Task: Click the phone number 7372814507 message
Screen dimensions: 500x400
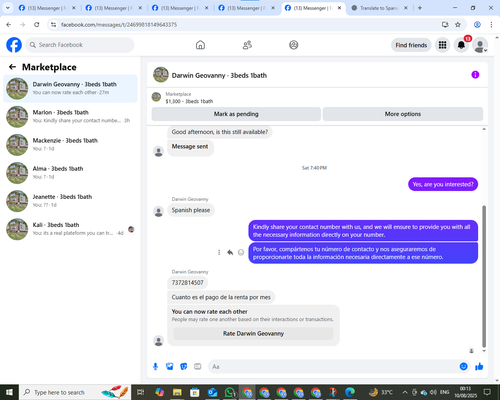Action: coord(187,283)
